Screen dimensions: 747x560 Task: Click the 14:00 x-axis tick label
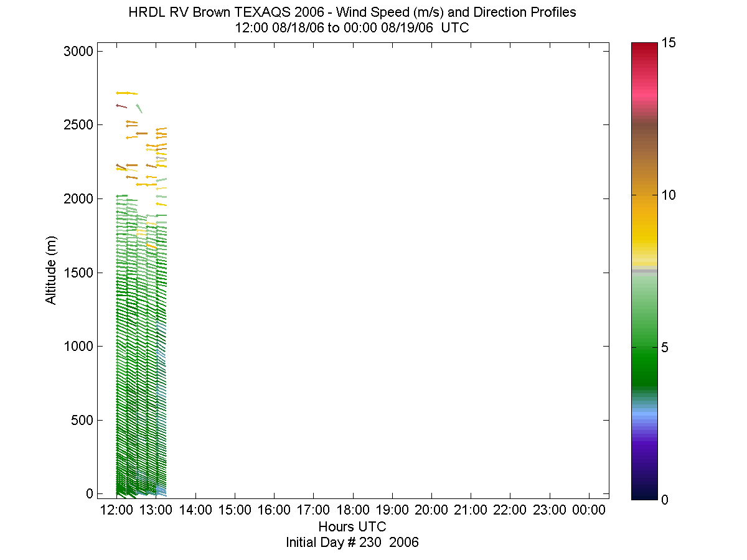pos(195,510)
